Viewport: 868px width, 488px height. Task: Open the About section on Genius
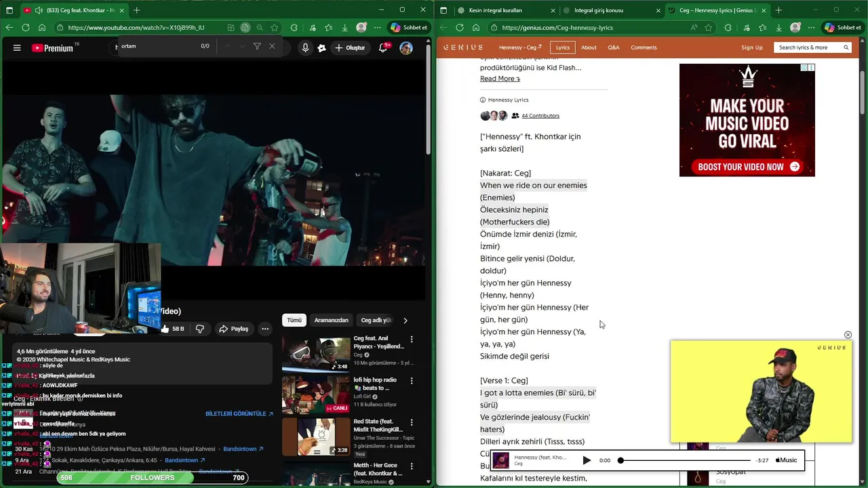click(x=589, y=47)
